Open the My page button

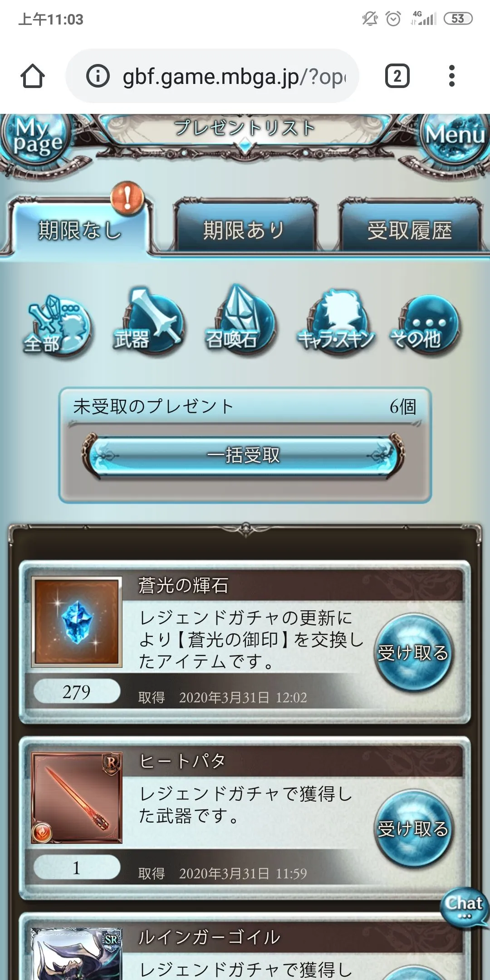36,137
